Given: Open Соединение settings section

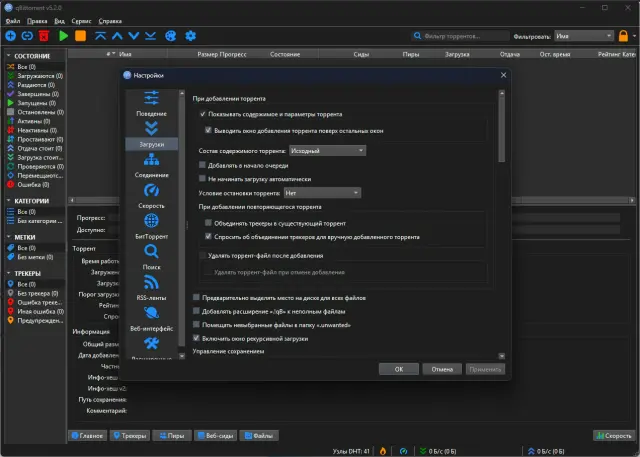Looking at the screenshot, I should 151,165.
